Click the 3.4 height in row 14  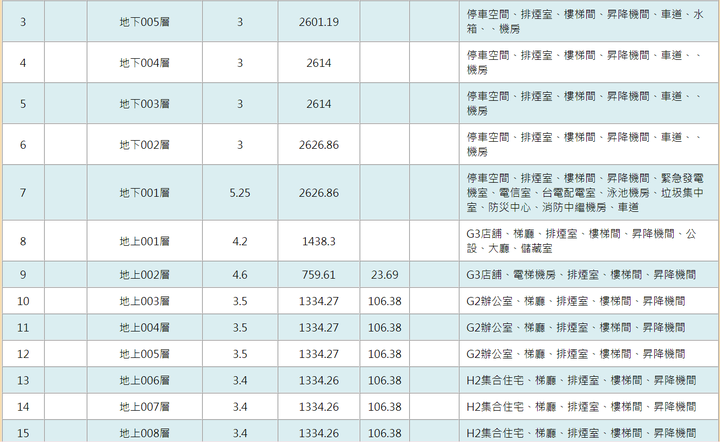point(240,407)
